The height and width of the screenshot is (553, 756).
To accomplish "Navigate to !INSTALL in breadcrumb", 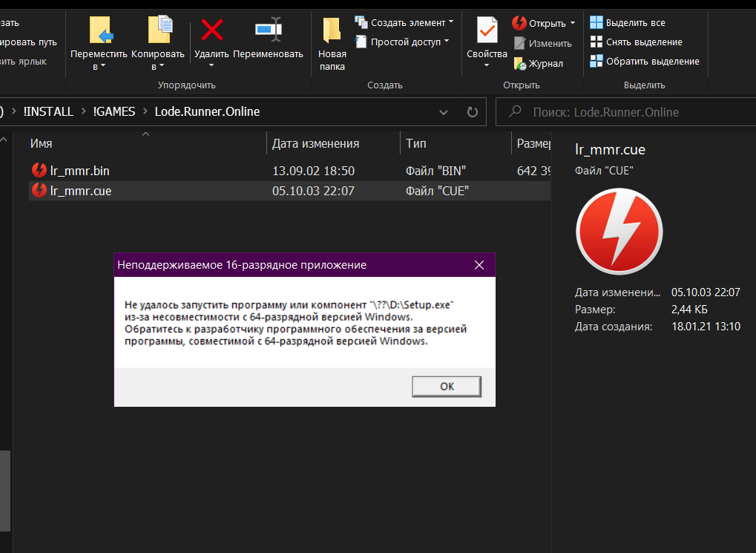I will click(48, 111).
